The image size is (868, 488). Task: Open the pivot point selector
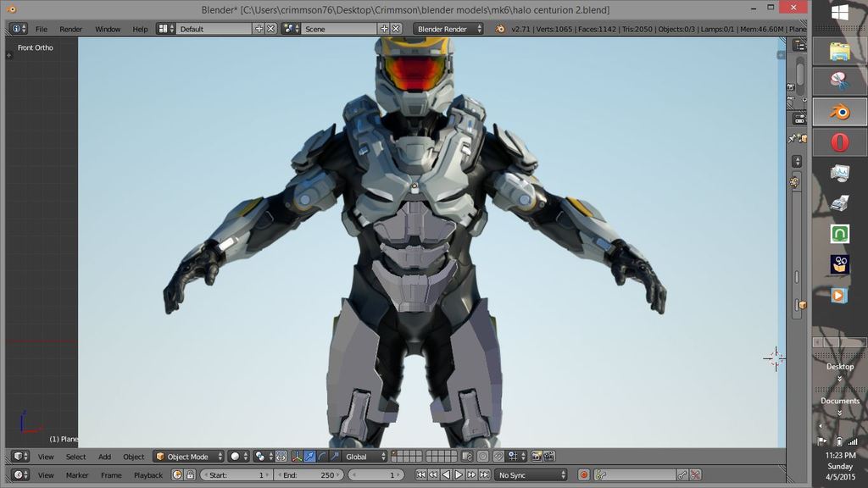263,457
